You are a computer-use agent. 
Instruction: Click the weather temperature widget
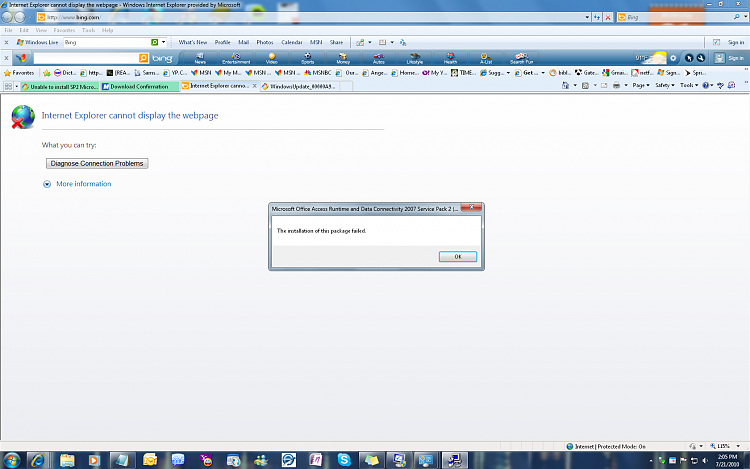650,58
